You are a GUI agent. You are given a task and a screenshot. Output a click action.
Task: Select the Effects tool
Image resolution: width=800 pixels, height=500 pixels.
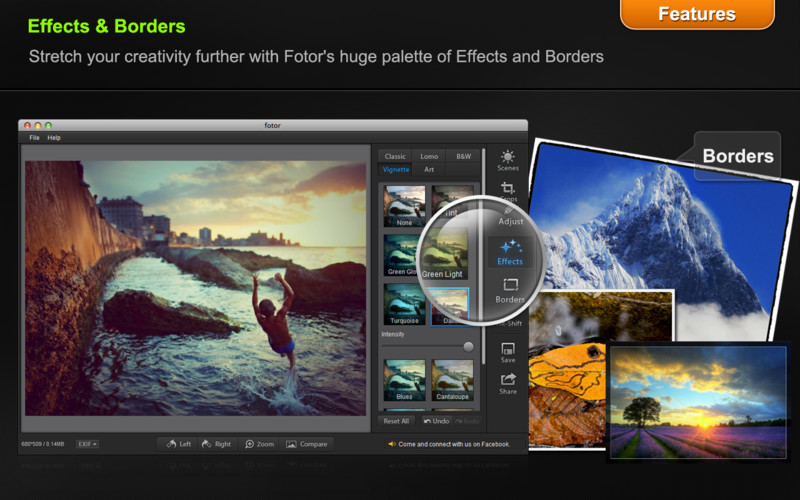pos(510,253)
